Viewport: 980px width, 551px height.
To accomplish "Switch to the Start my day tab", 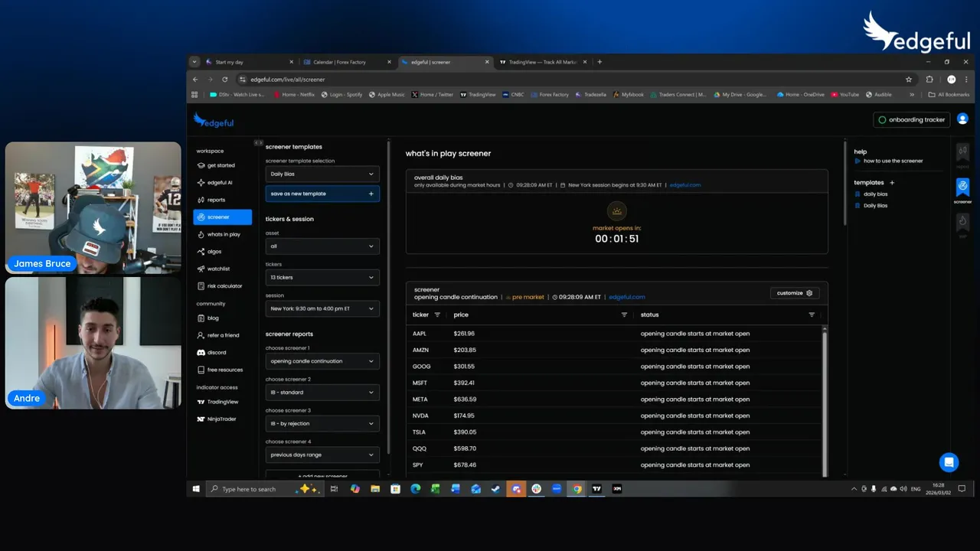I will (250, 62).
